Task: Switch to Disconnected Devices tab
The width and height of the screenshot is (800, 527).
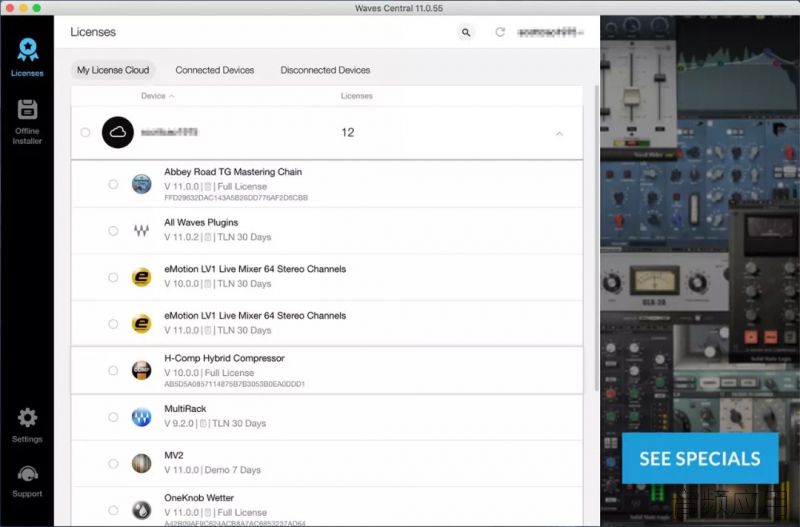Action: (325, 70)
